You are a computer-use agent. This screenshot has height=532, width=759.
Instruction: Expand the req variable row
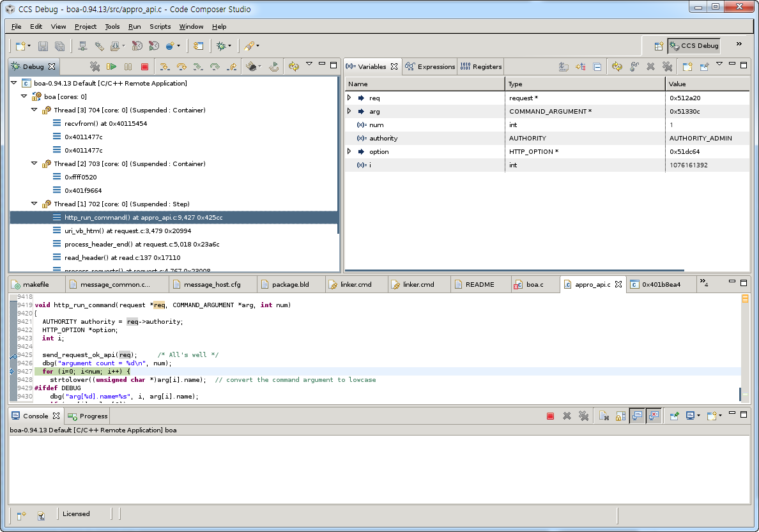click(x=349, y=98)
